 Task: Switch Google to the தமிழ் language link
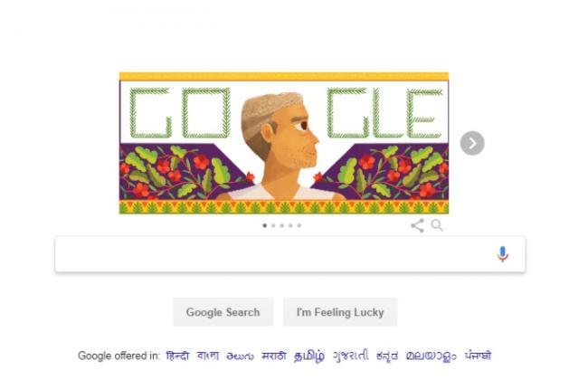309,356
